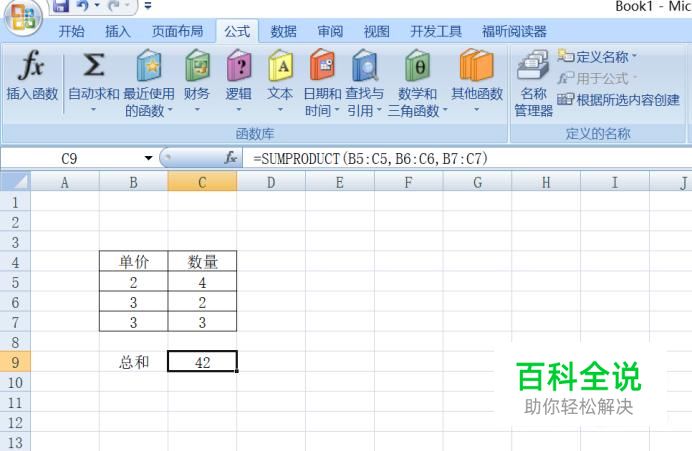Click the fx button beside formula bar

pyautogui.click(x=230, y=158)
